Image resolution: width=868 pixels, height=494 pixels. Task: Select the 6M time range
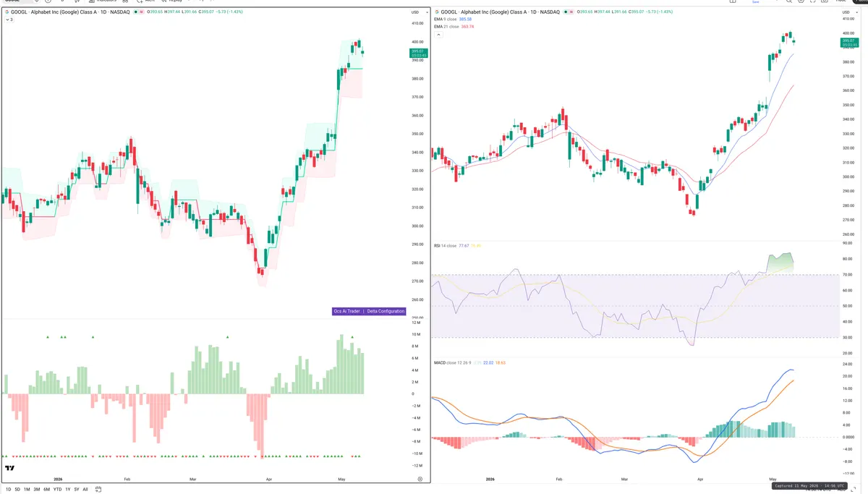click(46, 490)
